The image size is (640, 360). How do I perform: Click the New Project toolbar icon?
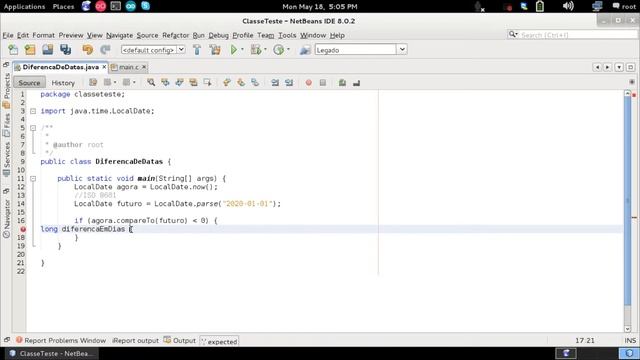click(x=30, y=50)
